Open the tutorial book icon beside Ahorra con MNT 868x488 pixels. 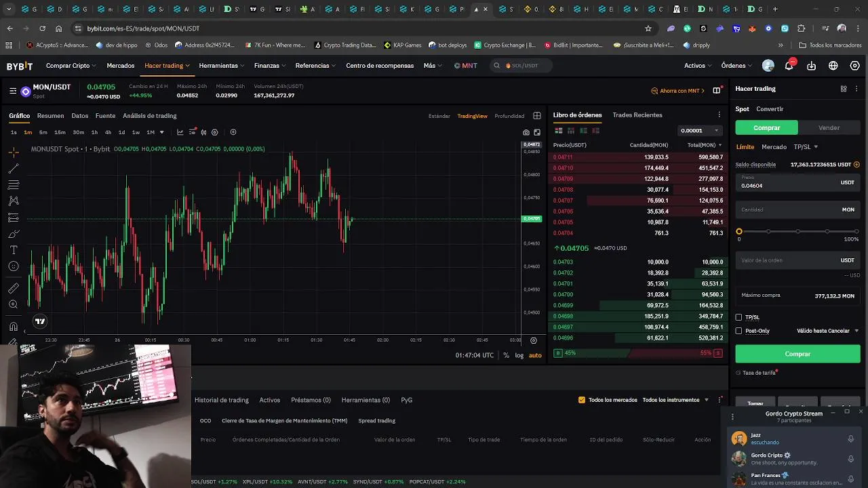click(x=717, y=90)
